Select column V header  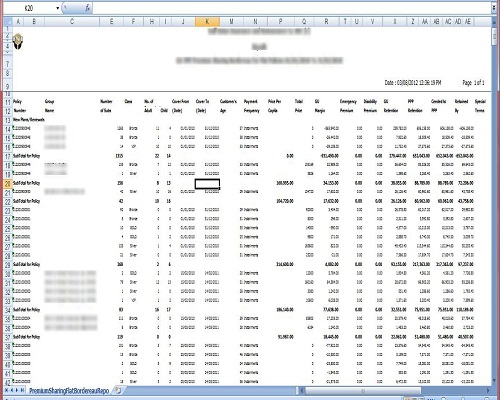click(x=372, y=22)
